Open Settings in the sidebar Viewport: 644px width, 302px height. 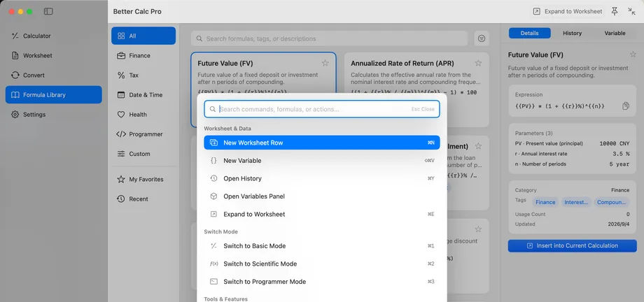[53, 115]
